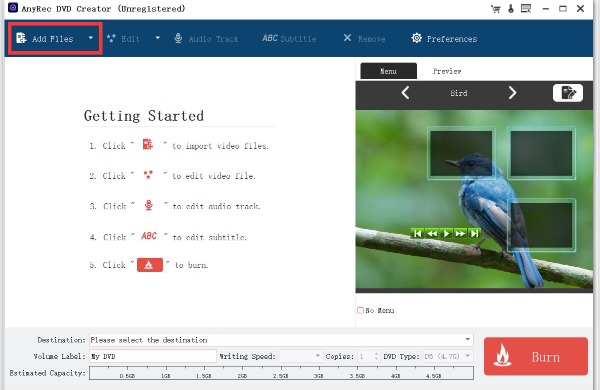
Task: Click the Volume Label input field
Action: tap(153, 356)
